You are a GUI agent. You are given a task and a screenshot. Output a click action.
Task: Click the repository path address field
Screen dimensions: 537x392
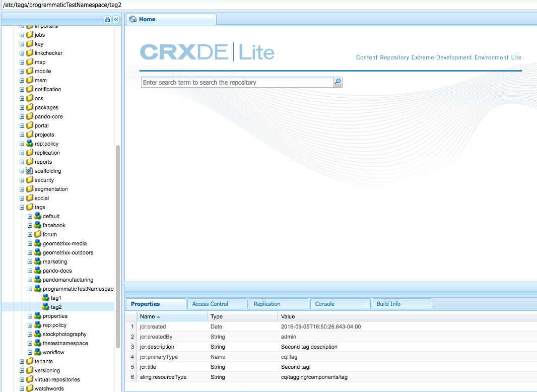click(268, 5)
